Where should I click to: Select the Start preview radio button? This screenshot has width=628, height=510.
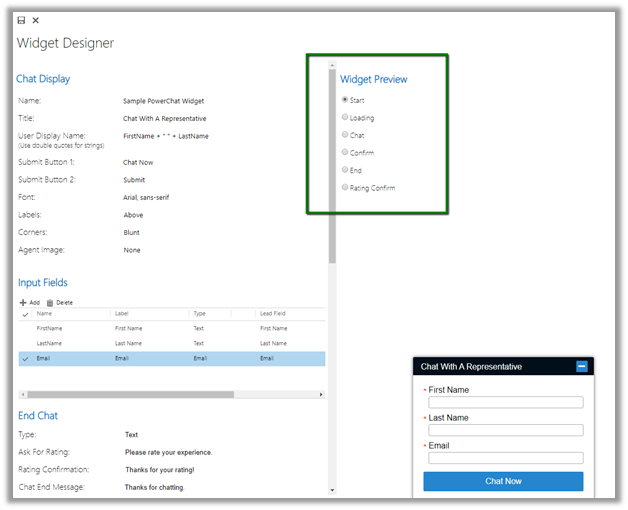(345, 100)
